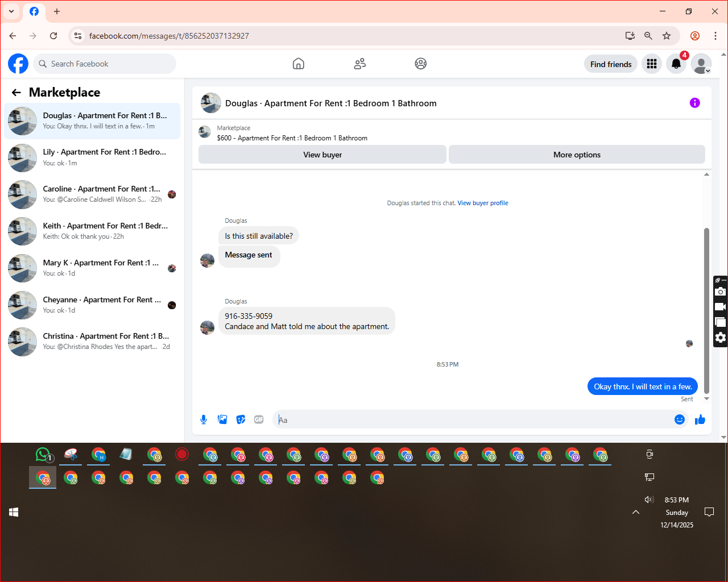Viewport: 728px width, 582px height.
Task: Open the account profile menu
Action: [701, 64]
